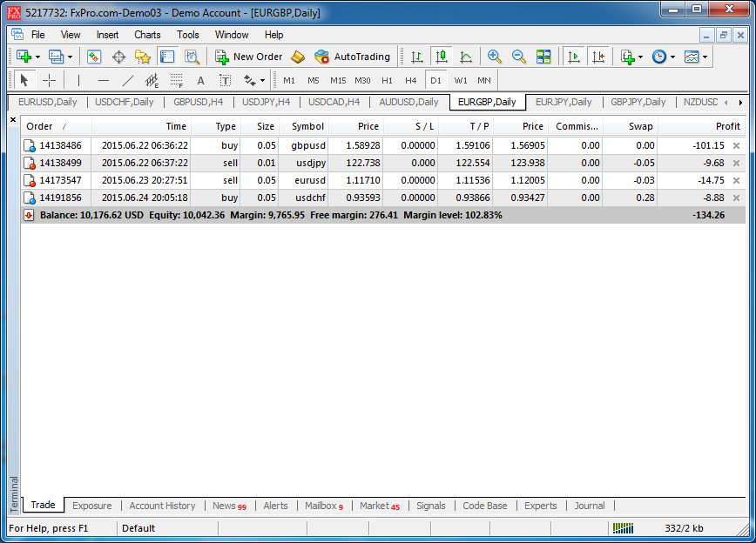Image resolution: width=756 pixels, height=543 pixels.
Task: Select the Text tool labeled A
Action: click(200, 80)
